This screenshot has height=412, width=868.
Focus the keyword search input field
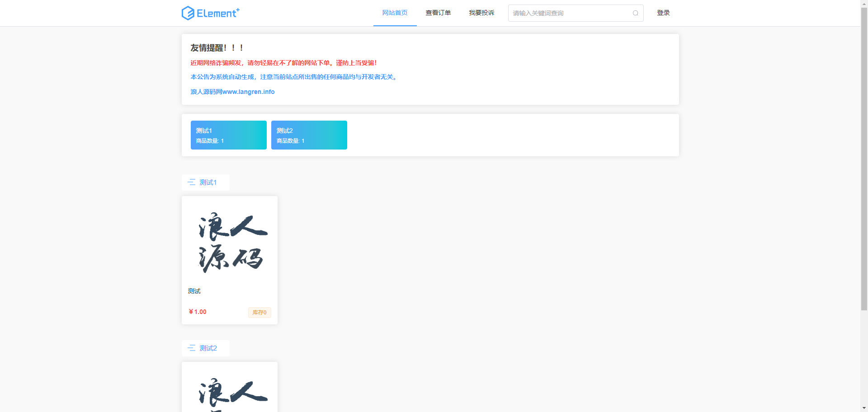(576, 13)
